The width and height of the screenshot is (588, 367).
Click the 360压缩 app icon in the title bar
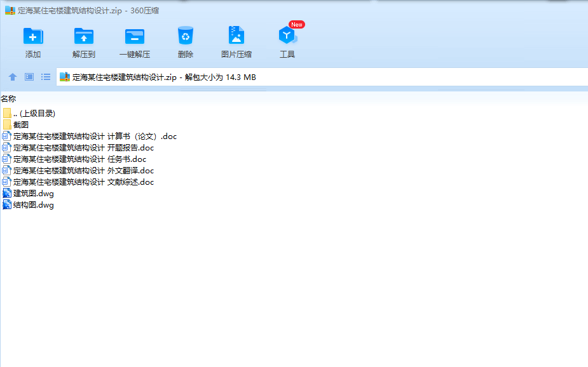10,10
